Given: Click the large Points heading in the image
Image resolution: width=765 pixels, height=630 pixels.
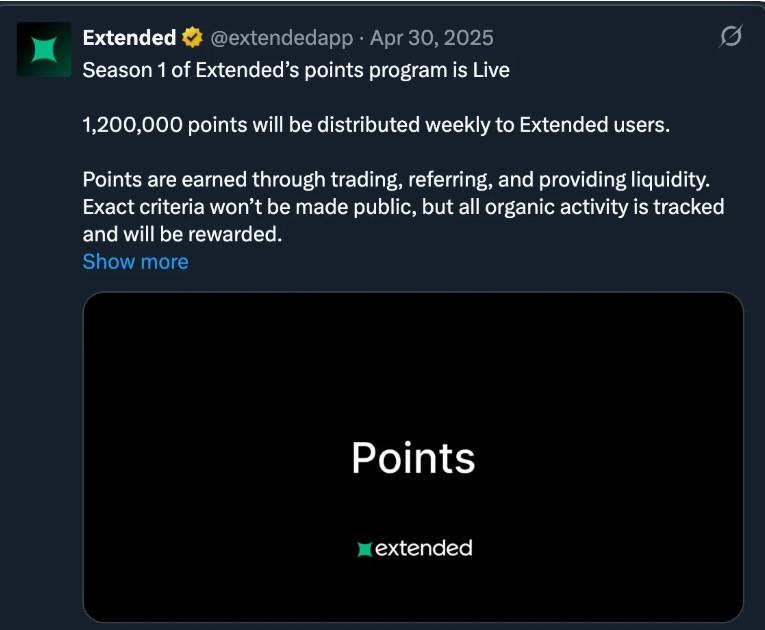Looking at the screenshot, I should pyautogui.click(x=413, y=458).
